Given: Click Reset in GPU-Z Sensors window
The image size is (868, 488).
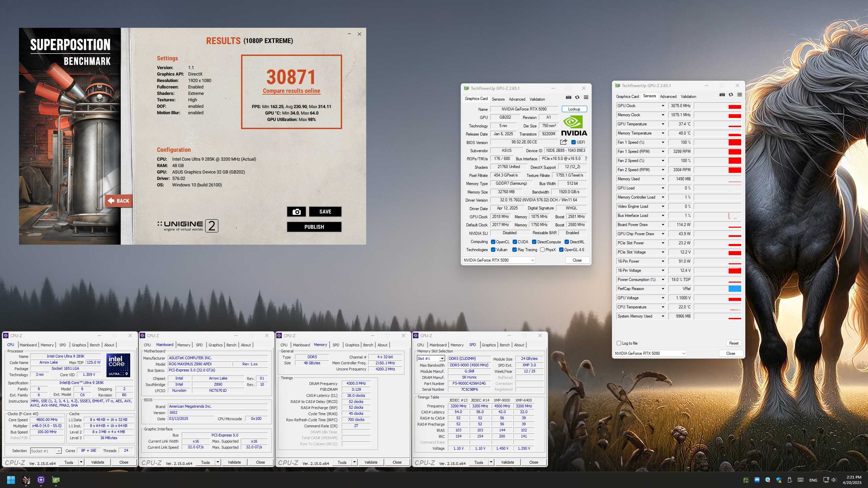Looking at the screenshot, I should pyautogui.click(x=734, y=343).
